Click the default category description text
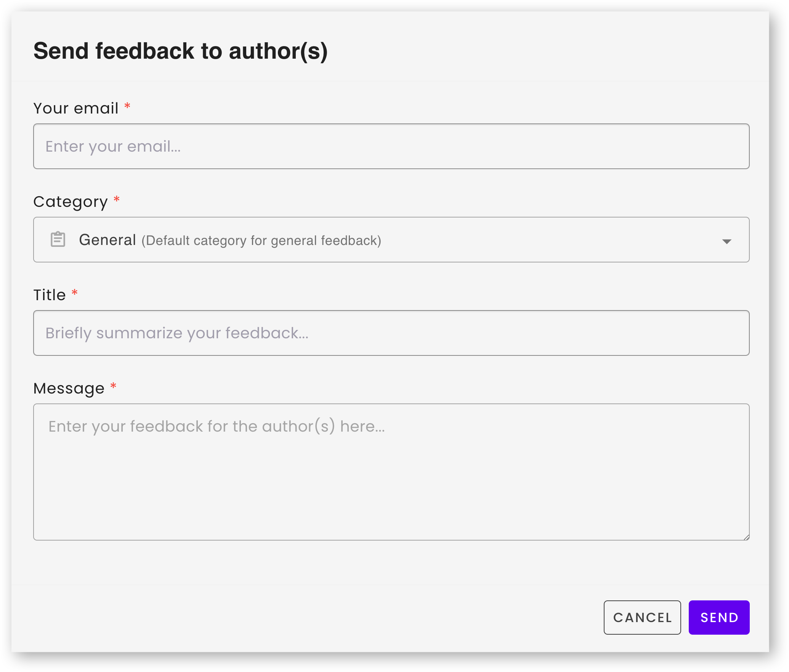 point(261,241)
